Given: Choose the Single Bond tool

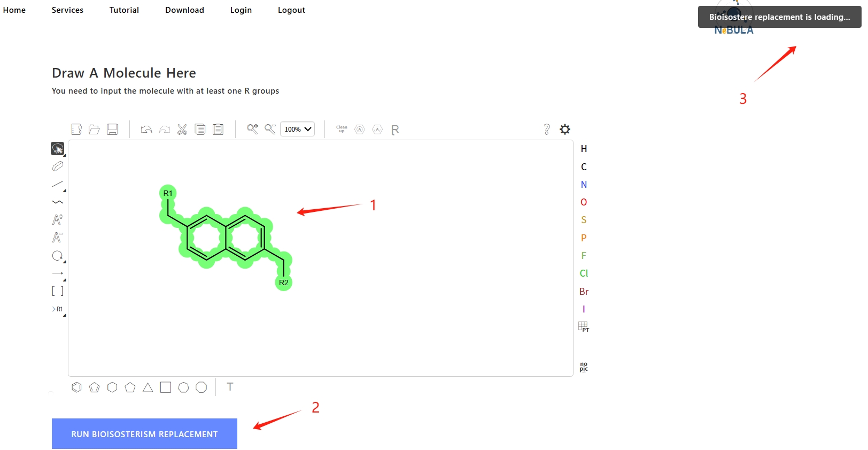Looking at the screenshot, I should tap(58, 184).
